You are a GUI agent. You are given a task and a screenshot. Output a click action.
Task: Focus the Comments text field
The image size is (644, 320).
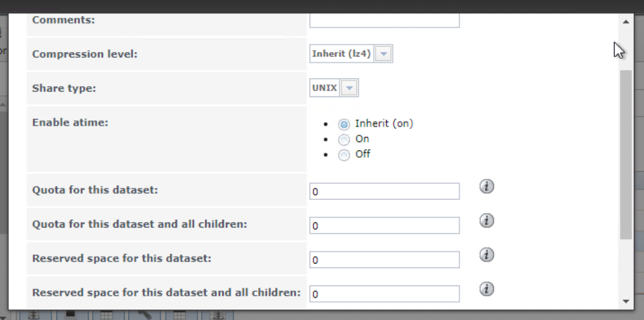(x=384, y=20)
